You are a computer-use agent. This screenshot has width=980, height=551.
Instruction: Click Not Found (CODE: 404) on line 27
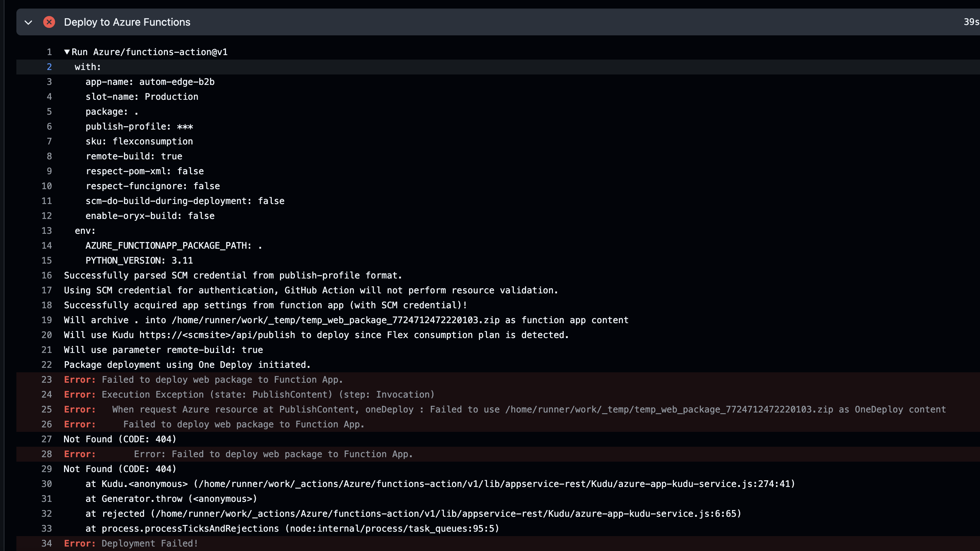pyautogui.click(x=120, y=439)
